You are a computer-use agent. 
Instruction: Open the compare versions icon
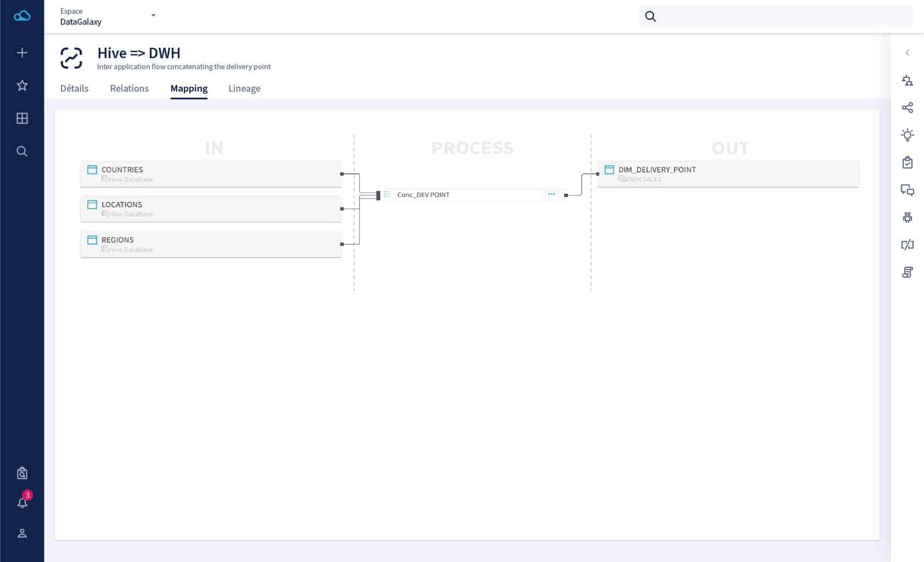point(908,245)
